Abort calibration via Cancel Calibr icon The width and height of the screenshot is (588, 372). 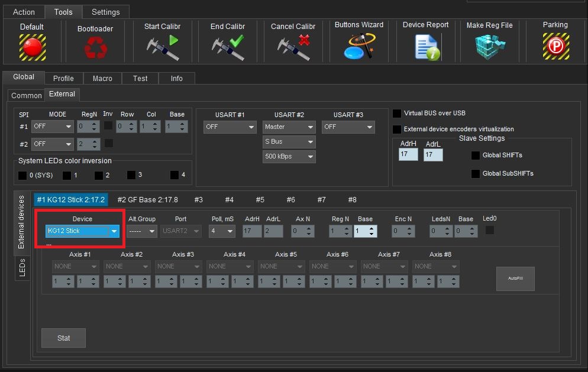(x=293, y=47)
